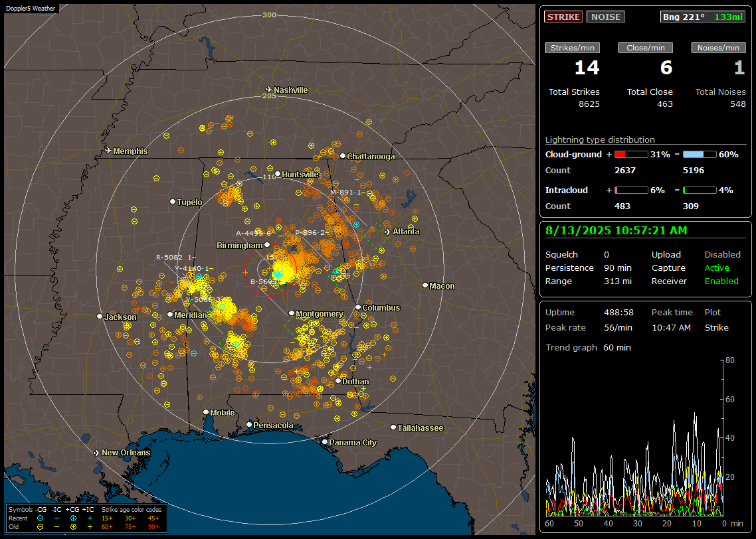Click the Recent -CG cyan legend symbol
The height and width of the screenshot is (539, 756).
point(40,518)
